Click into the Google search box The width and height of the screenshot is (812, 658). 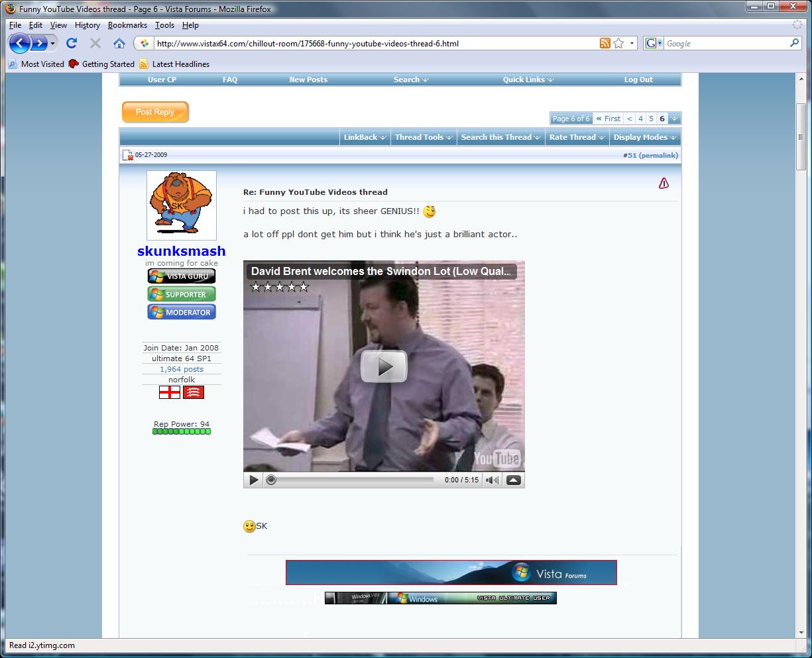click(x=726, y=44)
